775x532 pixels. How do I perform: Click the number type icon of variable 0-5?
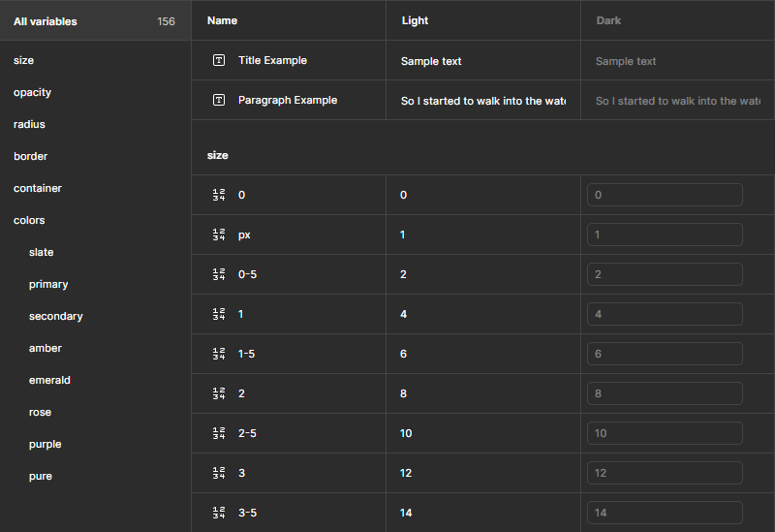click(x=219, y=274)
